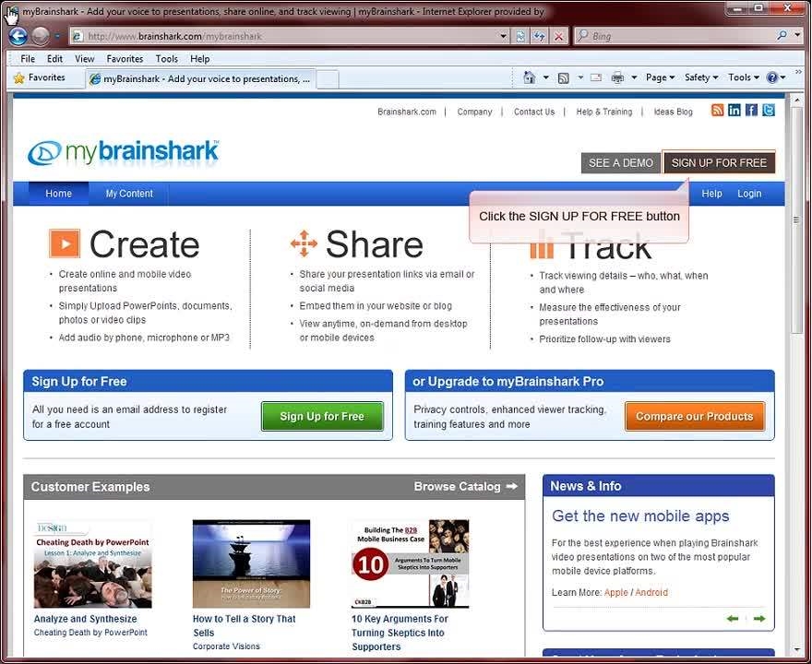Expand the feeds dropdown arrow
The width and height of the screenshot is (812, 664).
[580, 77]
